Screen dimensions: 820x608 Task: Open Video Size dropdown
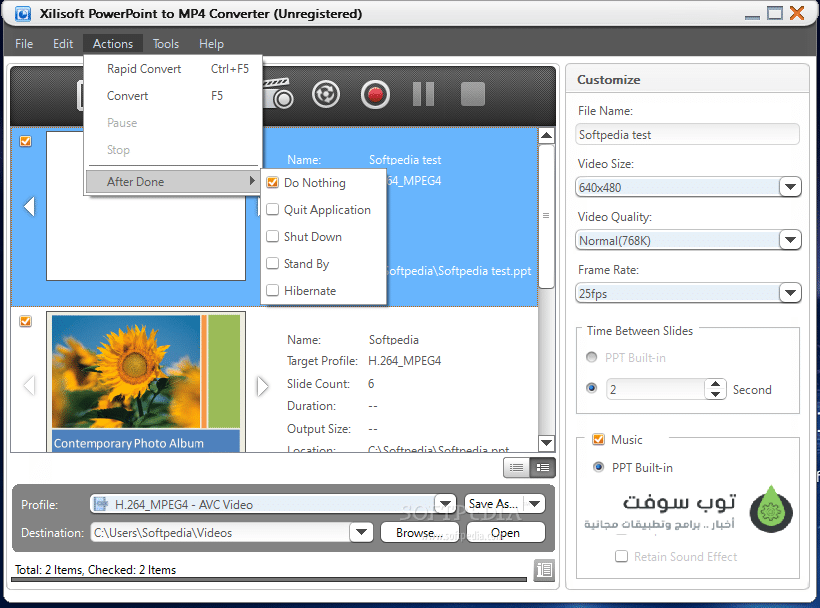pos(790,187)
